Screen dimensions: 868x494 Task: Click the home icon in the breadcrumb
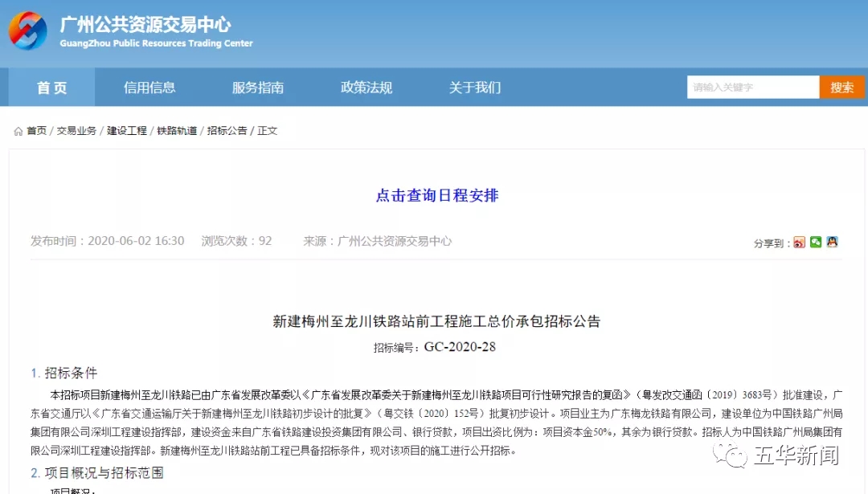pyautogui.click(x=18, y=131)
